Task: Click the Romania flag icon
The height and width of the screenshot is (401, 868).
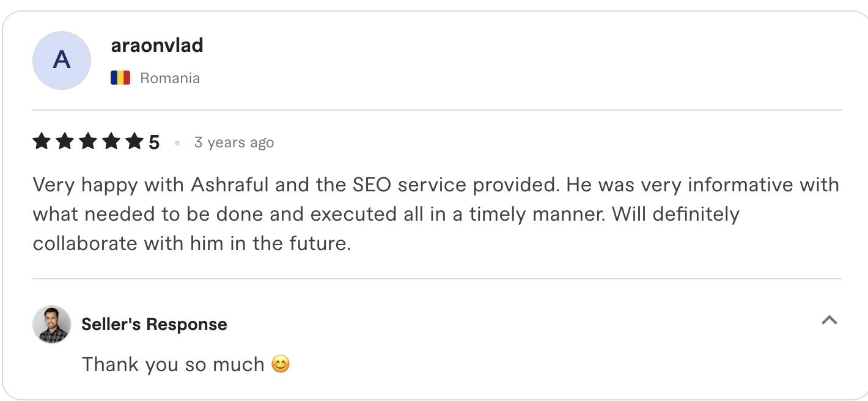Action: click(x=120, y=77)
